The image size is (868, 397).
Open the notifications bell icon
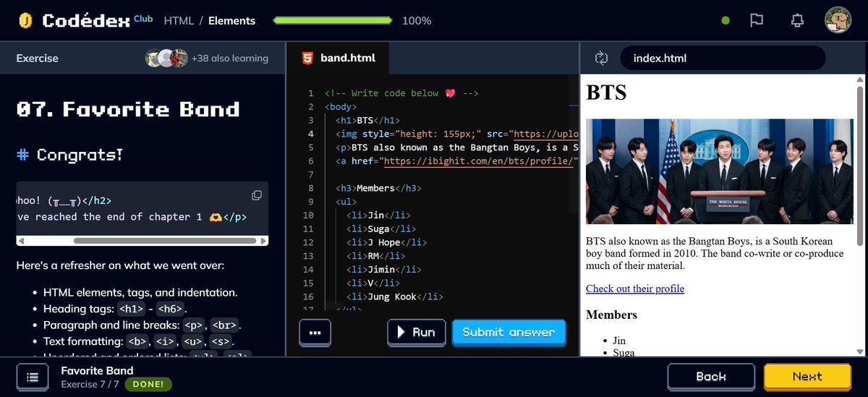[797, 21]
